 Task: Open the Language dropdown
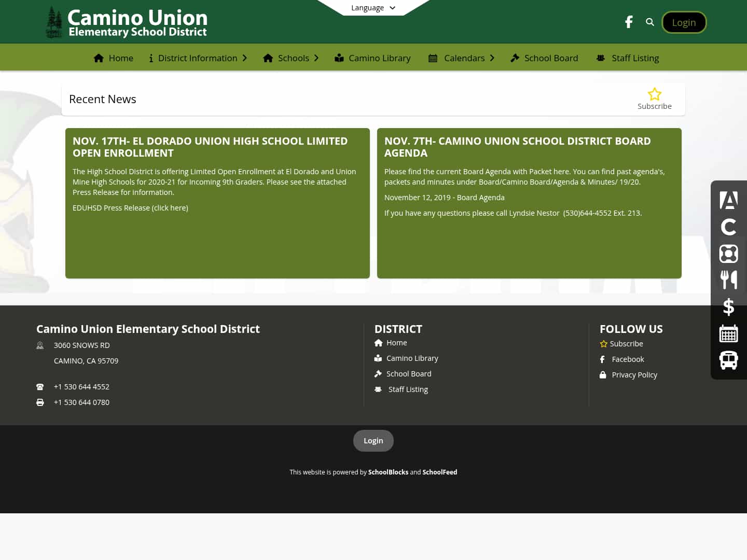(x=373, y=7)
